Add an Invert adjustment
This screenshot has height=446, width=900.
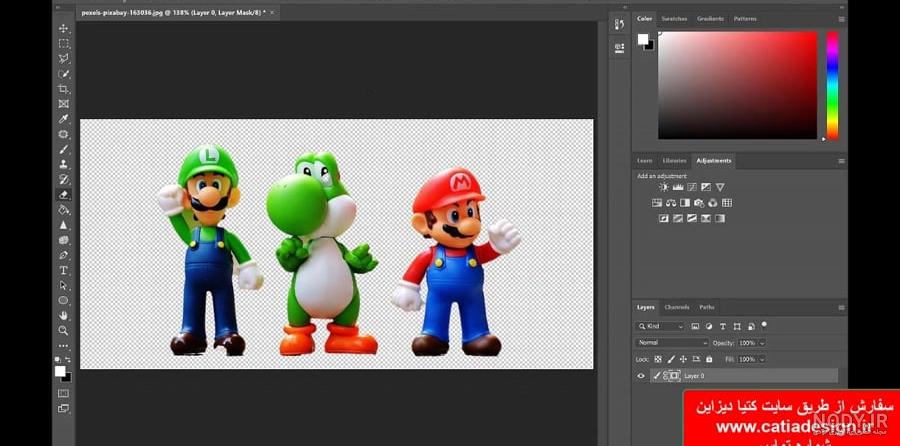point(664,218)
